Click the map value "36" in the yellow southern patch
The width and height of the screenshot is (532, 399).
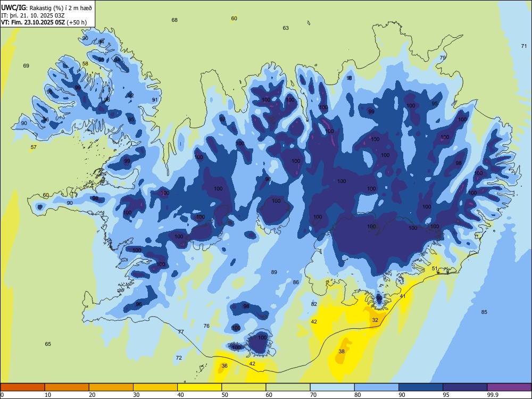tap(225, 365)
